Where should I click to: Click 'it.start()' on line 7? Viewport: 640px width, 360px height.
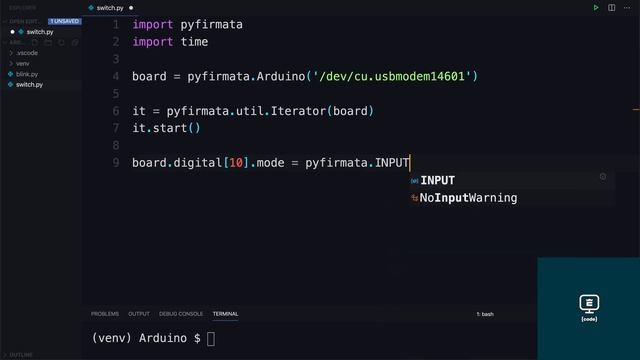click(x=167, y=128)
